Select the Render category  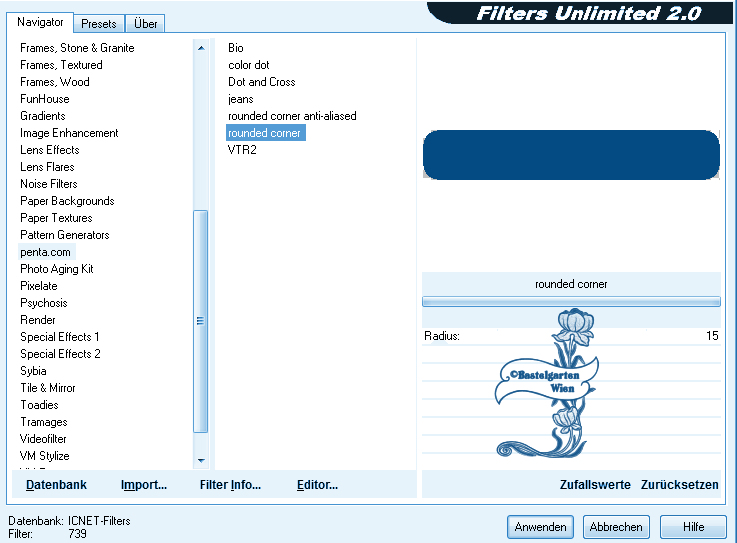coord(38,320)
